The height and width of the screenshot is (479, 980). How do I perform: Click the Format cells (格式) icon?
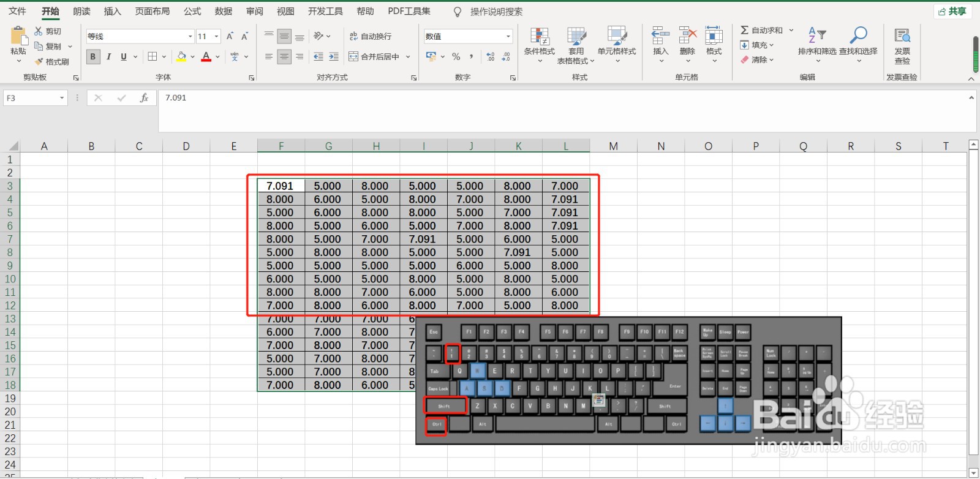714,36
